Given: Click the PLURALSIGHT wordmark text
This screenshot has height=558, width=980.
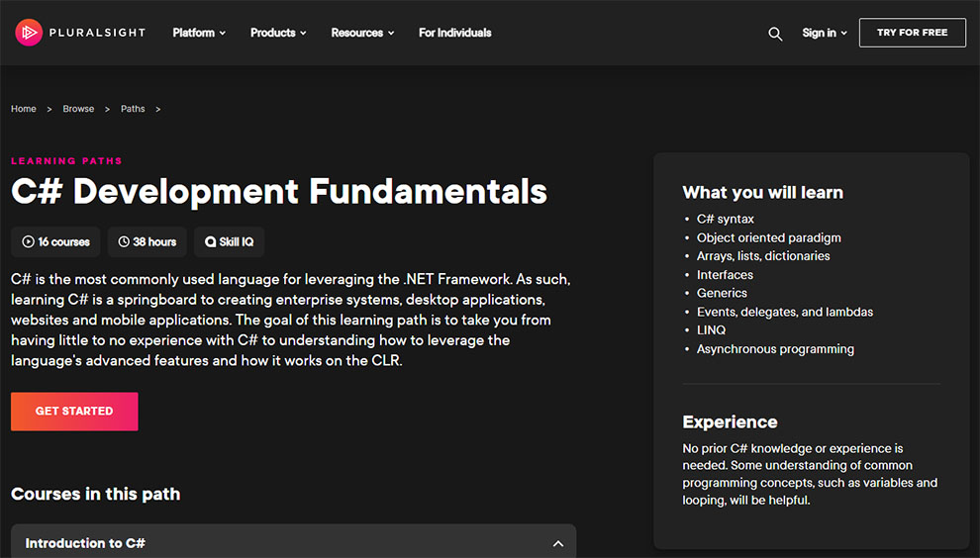Looking at the screenshot, I should (x=97, y=33).
